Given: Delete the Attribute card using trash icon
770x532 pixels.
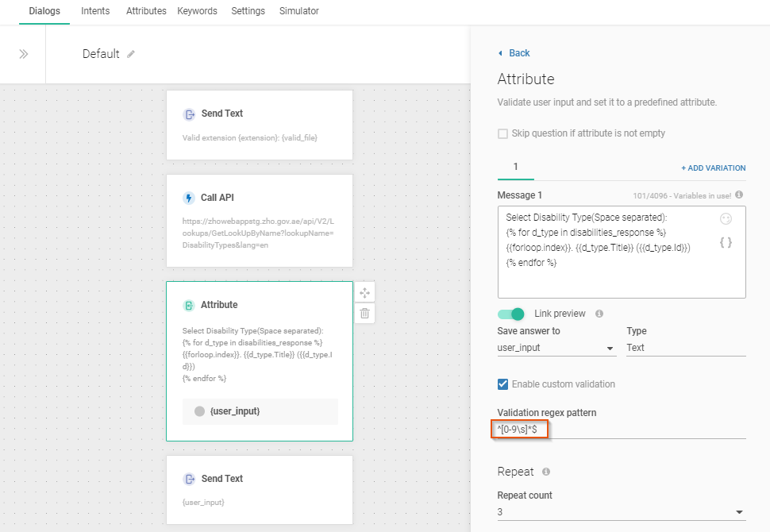Looking at the screenshot, I should 364,313.
